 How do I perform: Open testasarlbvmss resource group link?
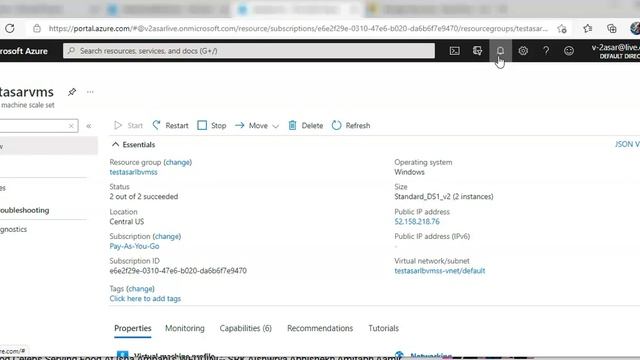[133, 172]
